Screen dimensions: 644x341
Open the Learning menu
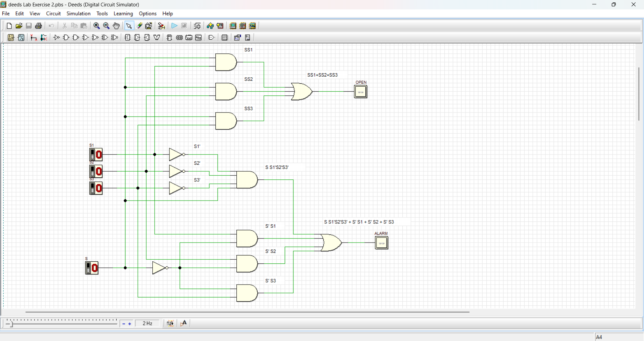(123, 14)
